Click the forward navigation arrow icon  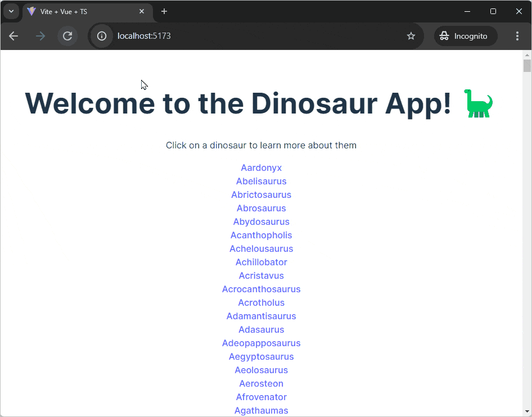[40, 35]
